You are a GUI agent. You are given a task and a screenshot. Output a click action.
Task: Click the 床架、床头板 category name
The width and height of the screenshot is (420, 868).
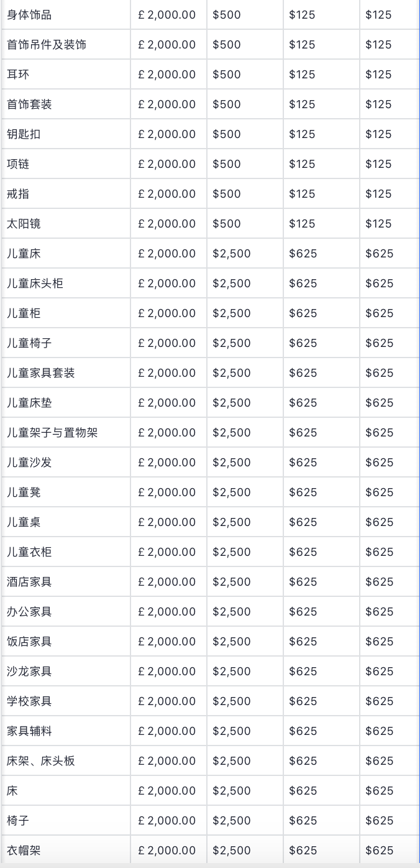pyautogui.click(x=41, y=761)
